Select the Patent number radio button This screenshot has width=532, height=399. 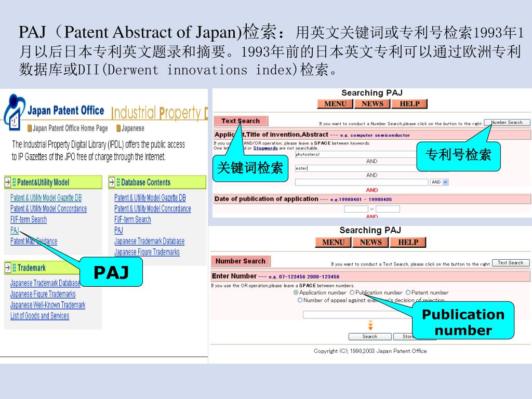(408, 292)
